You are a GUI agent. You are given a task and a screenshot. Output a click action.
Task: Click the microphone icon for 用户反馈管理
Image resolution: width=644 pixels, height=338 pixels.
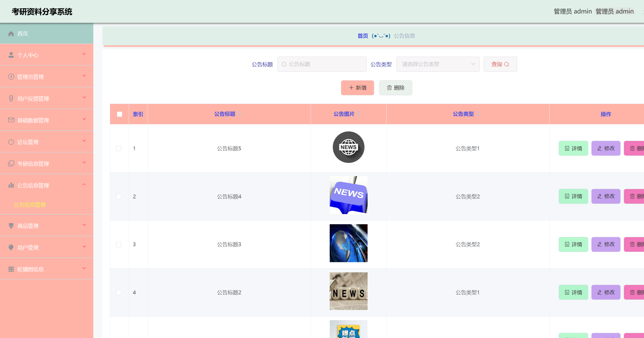pos(11,98)
